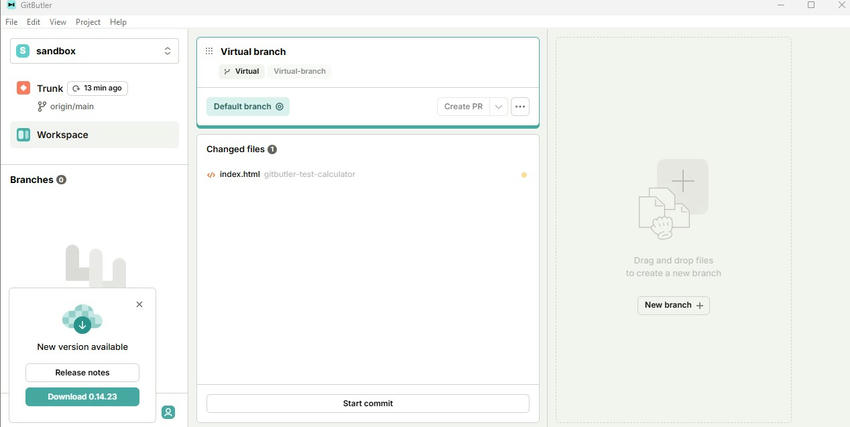Click the Workspace panel icon
The image size is (850, 427).
coord(23,135)
